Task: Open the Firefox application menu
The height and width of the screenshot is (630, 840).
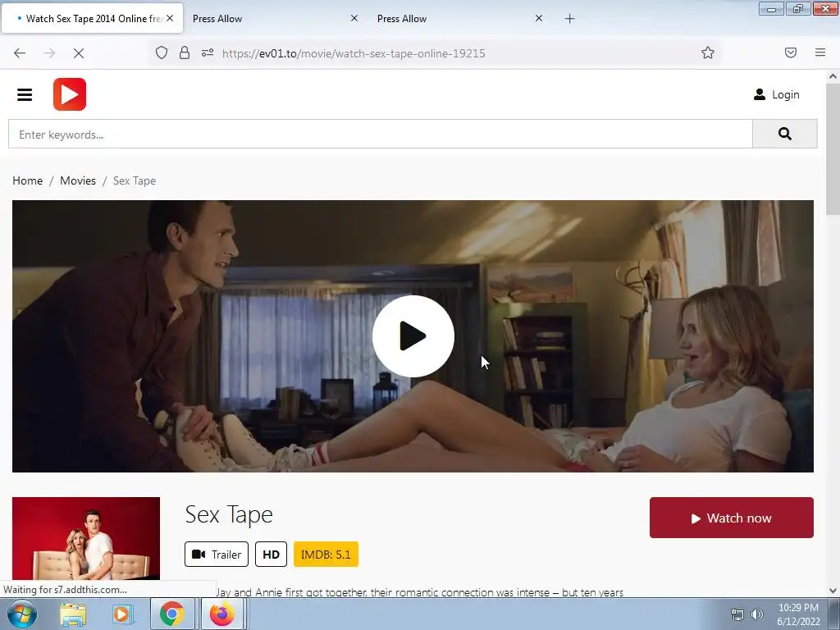Action: tap(820, 52)
